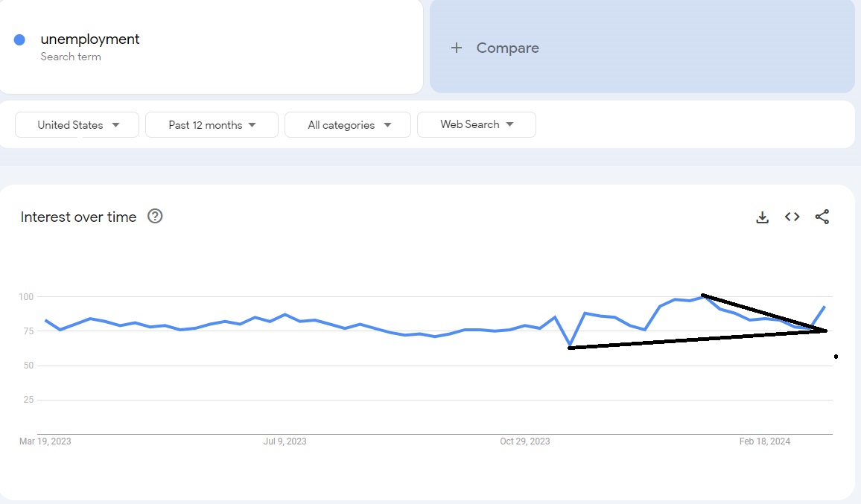Image resolution: width=861 pixels, height=504 pixels.
Task: Open the Past 12 months time range dropdown
Action: click(x=212, y=124)
